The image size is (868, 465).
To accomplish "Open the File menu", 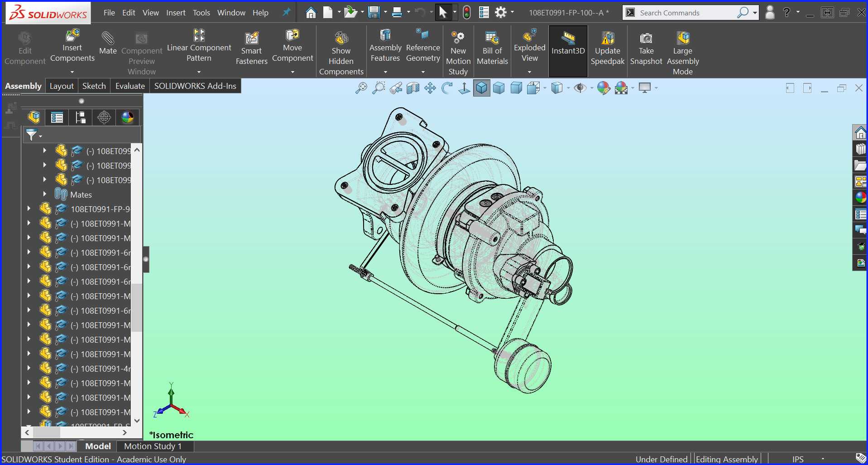I will point(109,13).
